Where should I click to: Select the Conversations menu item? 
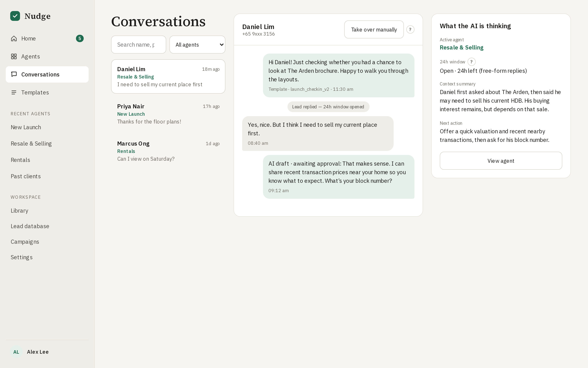pos(47,74)
